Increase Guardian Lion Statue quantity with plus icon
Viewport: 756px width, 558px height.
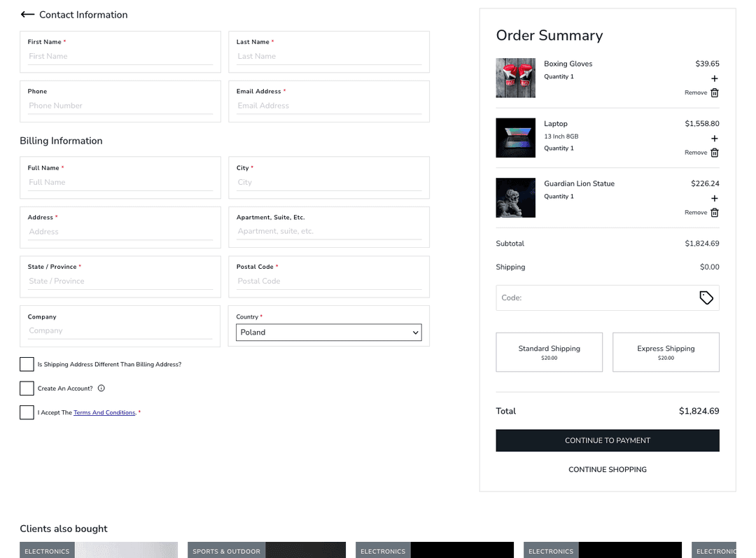pyautogui.click(x=714, y=198)
